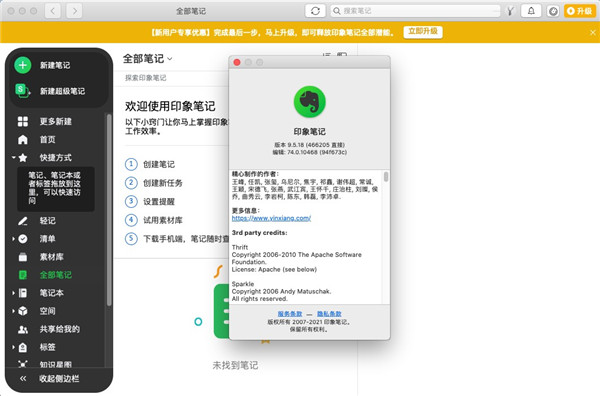Select step 4 试用素材库
Viewport: 600px width, 396px height.
pyautogui.click(x=154, y=220)
